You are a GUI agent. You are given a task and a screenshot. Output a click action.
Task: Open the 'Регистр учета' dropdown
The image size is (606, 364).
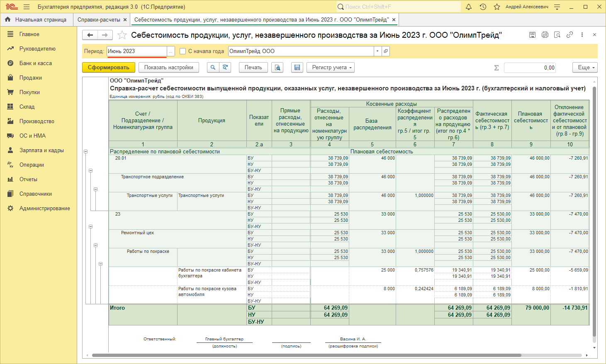(331, 68)
